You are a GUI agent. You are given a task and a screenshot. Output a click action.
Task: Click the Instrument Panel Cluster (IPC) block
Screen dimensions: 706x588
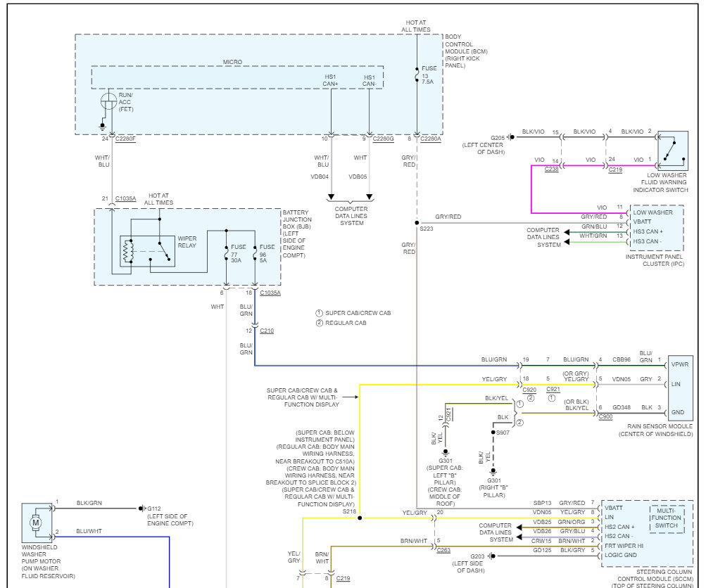point(658,225)
